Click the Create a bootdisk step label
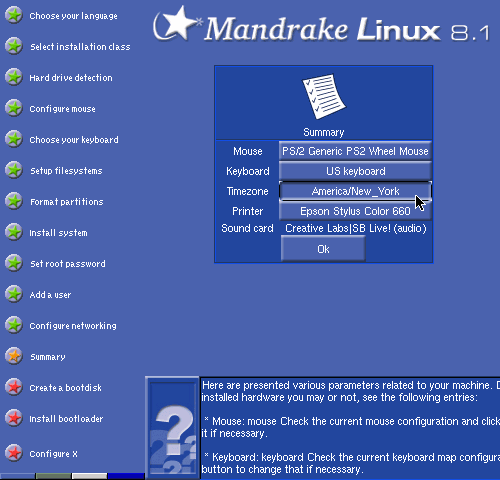 [66, 388]
